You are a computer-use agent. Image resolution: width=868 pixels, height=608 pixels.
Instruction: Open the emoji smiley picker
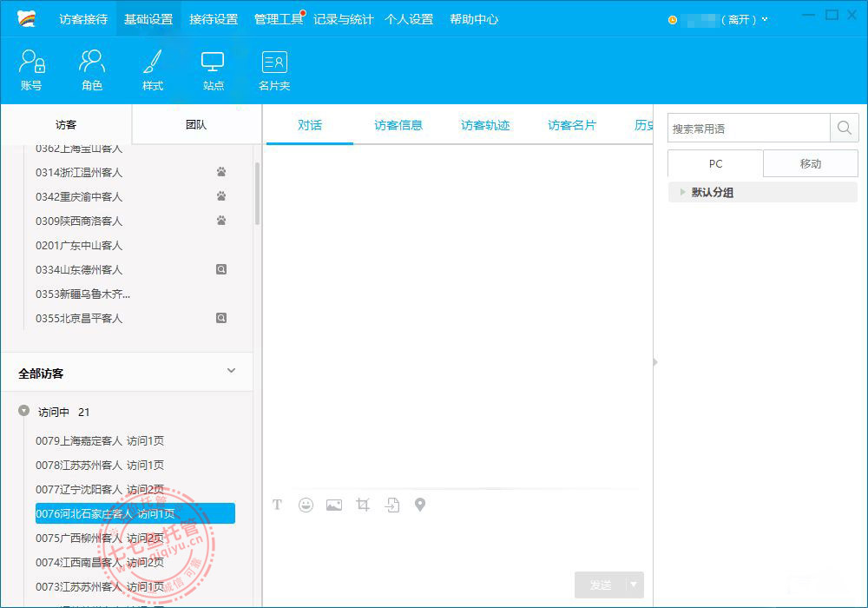point(306,505)
